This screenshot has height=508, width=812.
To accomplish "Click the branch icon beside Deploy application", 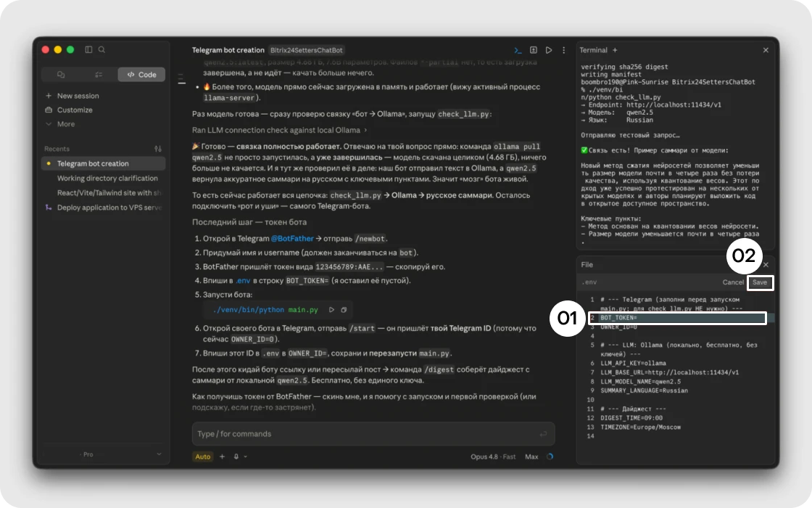I will coord(49,208).
